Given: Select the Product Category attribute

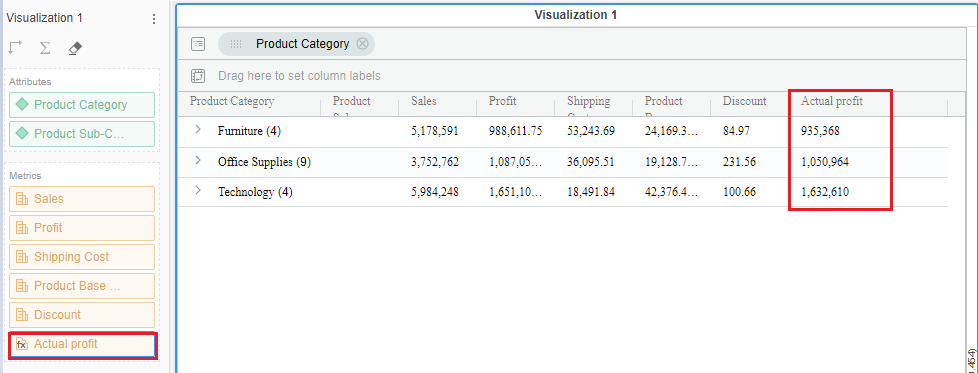Looking at the screenshot, I should [82, 105].
